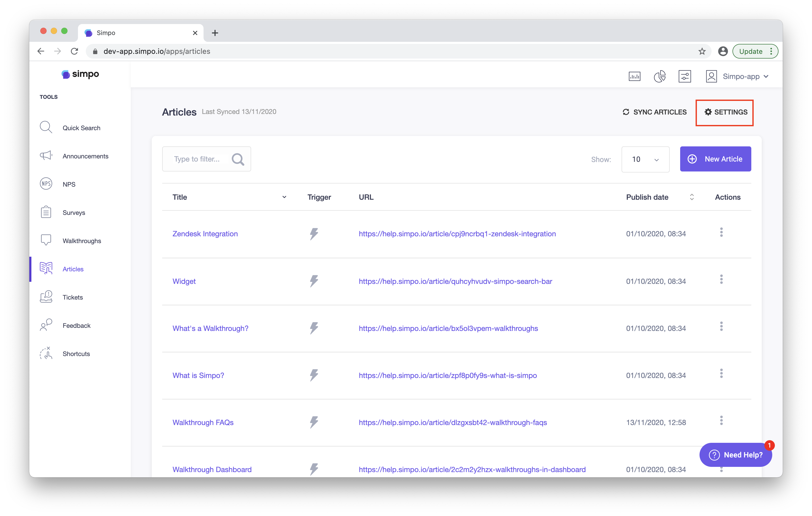The image size is (812, 516).
Task: Click trigger bolt for What's a Walkthrough?
Action: (x=314, y=328)
